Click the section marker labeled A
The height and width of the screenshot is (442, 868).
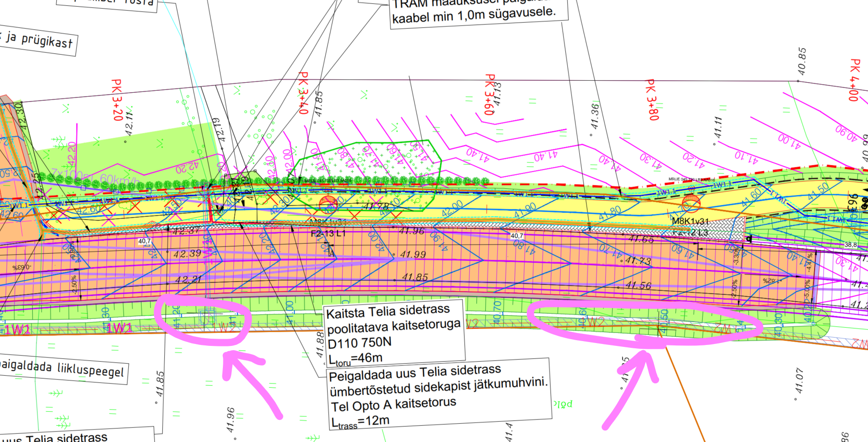tap(331, 253)
